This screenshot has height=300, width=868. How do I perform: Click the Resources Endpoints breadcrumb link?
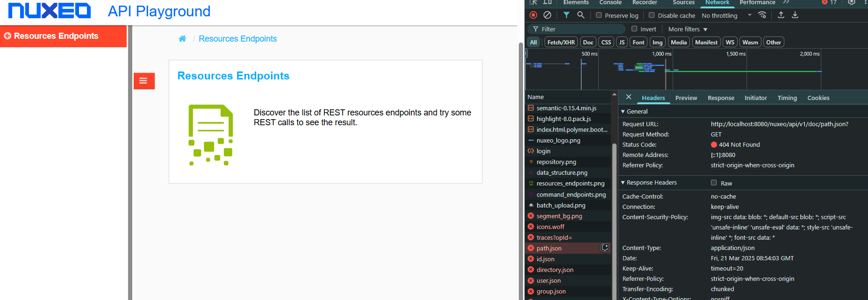[237, 39]
